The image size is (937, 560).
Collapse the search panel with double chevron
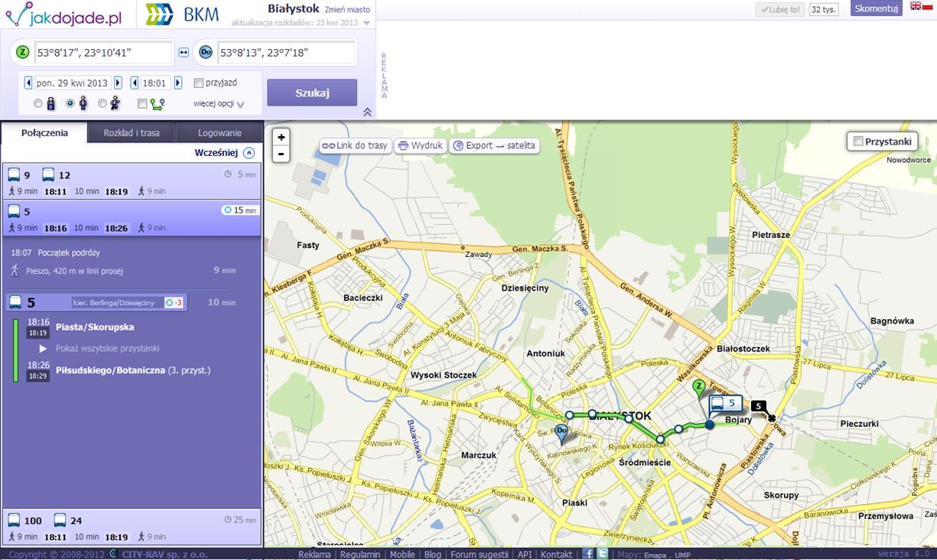tap(367, 112)
